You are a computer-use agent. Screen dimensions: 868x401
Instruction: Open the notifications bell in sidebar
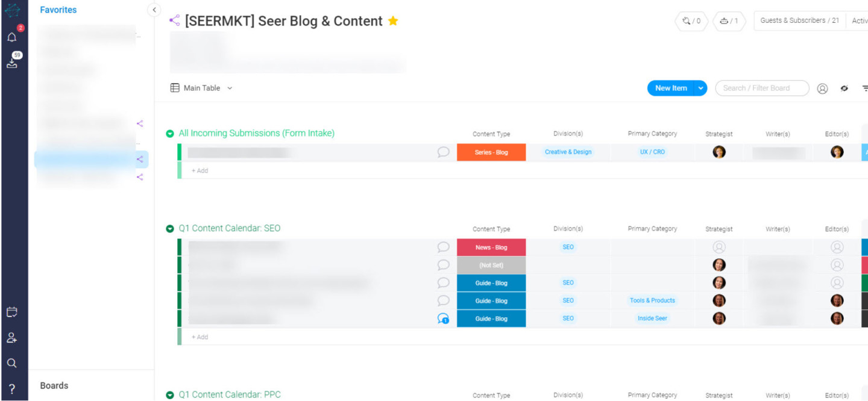12,37
